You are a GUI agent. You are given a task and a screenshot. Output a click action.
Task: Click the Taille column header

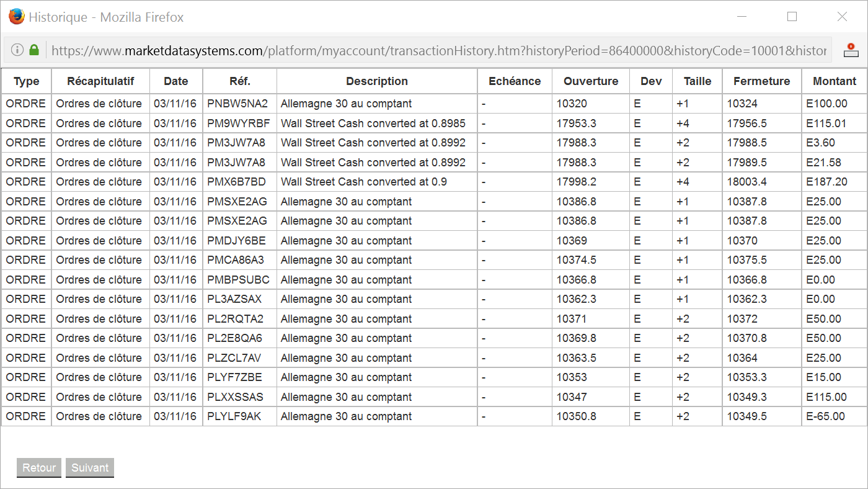pyautogui.click(x=697, y=81)
